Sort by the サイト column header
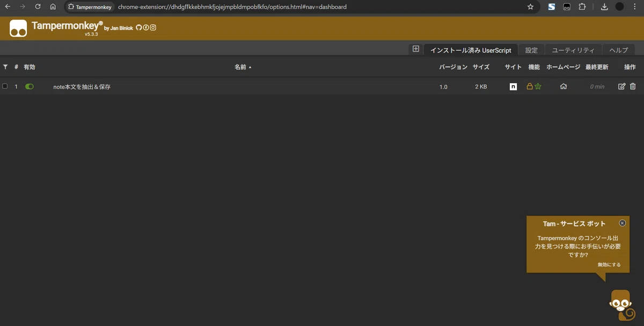This screenshot has width=644, height=326. click(513, 67)
